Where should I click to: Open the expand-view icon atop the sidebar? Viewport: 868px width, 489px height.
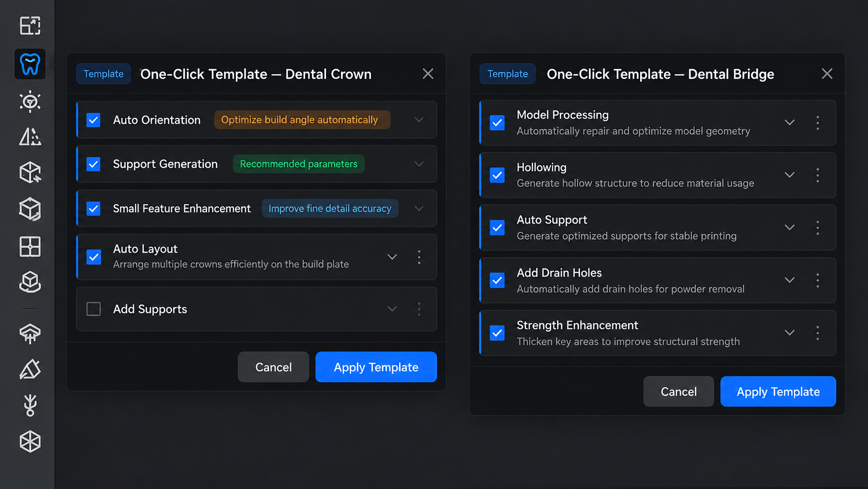click(30, 25)
